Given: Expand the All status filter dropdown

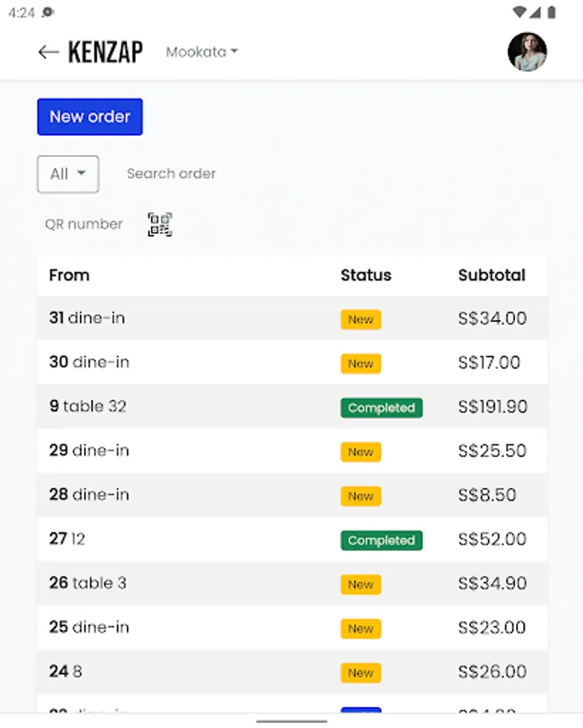Looking at the screenshot, I should tap(68, 174).
